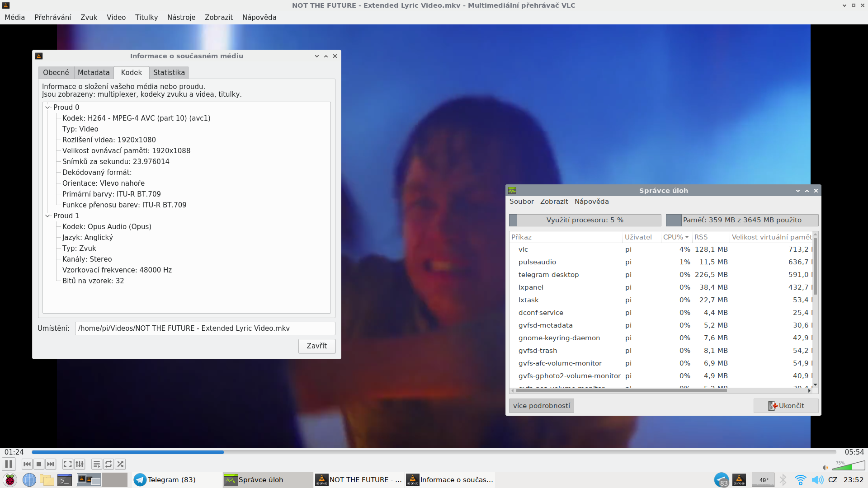Click the více podrobností button

542,406
